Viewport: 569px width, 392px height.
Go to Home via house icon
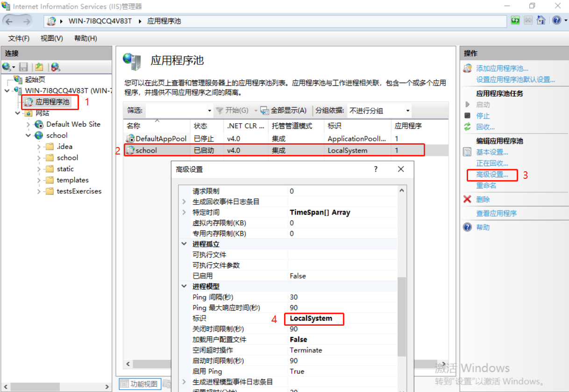click(541, 21)
